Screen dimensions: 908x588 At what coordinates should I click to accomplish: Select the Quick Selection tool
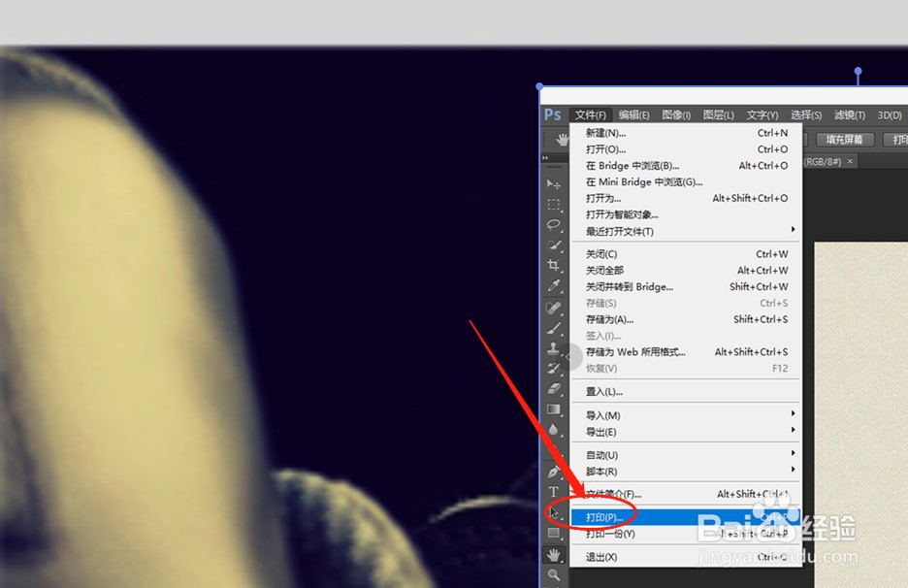[x=554, y=245]
